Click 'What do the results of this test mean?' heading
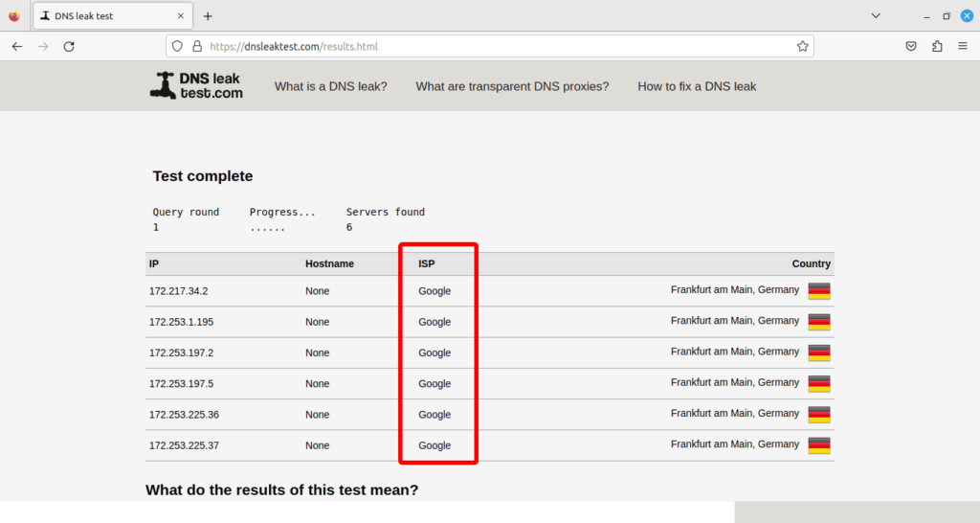This screenshot has height=523, width=980. 282,489
